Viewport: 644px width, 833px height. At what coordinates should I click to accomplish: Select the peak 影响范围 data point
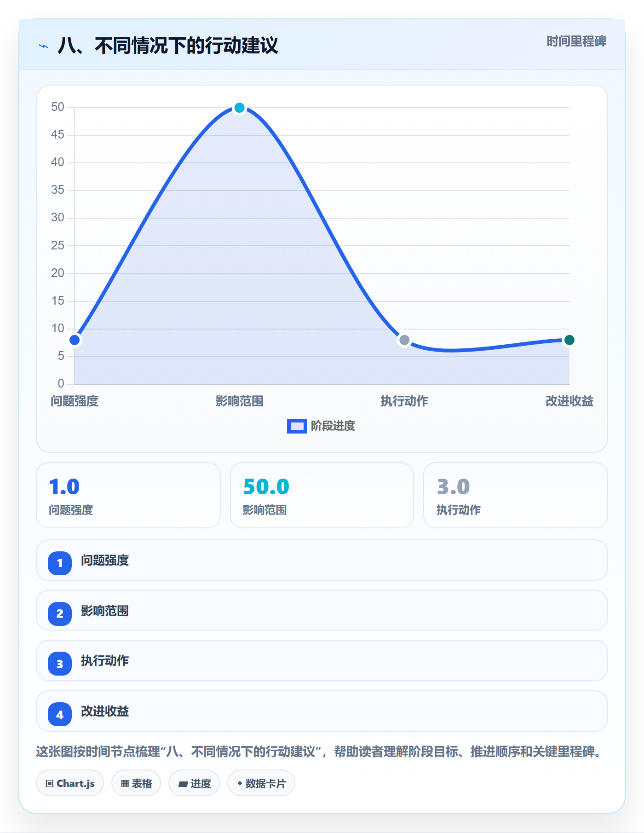point(239,108)
